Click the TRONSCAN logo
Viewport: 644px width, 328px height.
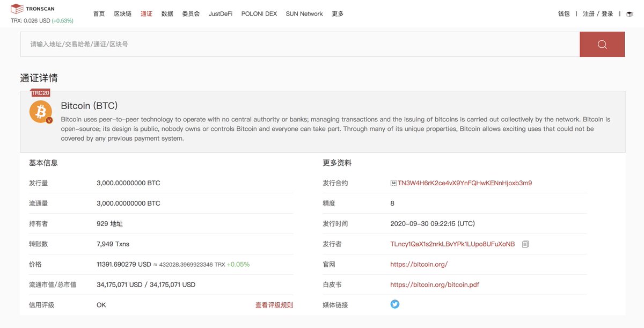coord(32,9)
